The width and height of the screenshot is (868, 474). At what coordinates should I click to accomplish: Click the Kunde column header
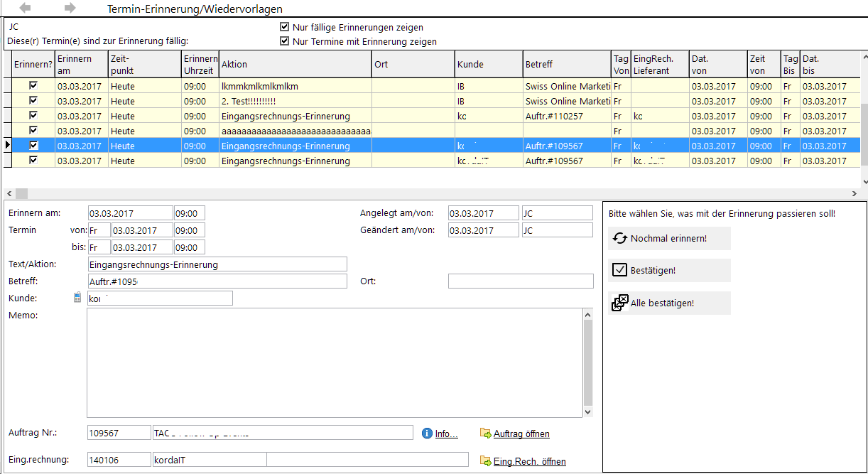click(489, 64)
